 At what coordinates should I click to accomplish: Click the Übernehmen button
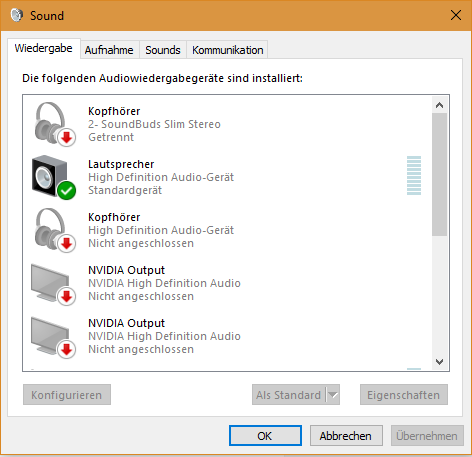427,435
